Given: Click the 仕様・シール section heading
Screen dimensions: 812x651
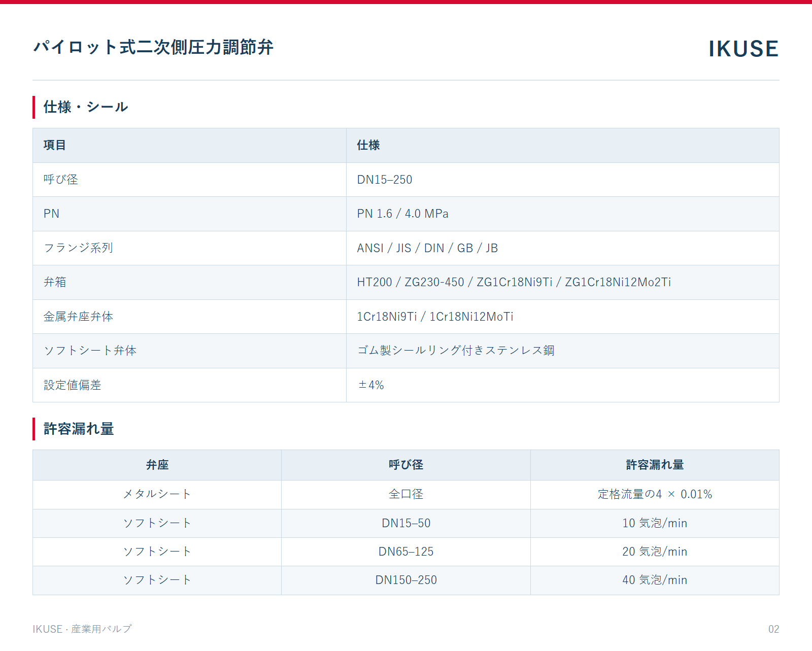Looking at the screenshot, I should tap(86, 107).
